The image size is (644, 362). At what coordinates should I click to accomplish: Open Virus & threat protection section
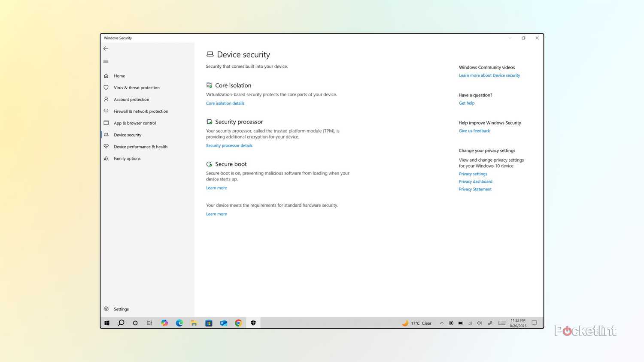(137, 87)
